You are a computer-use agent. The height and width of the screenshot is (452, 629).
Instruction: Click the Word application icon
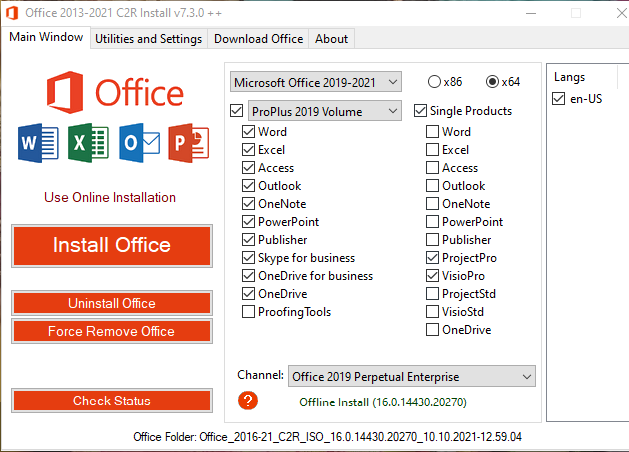coord(38,143)
